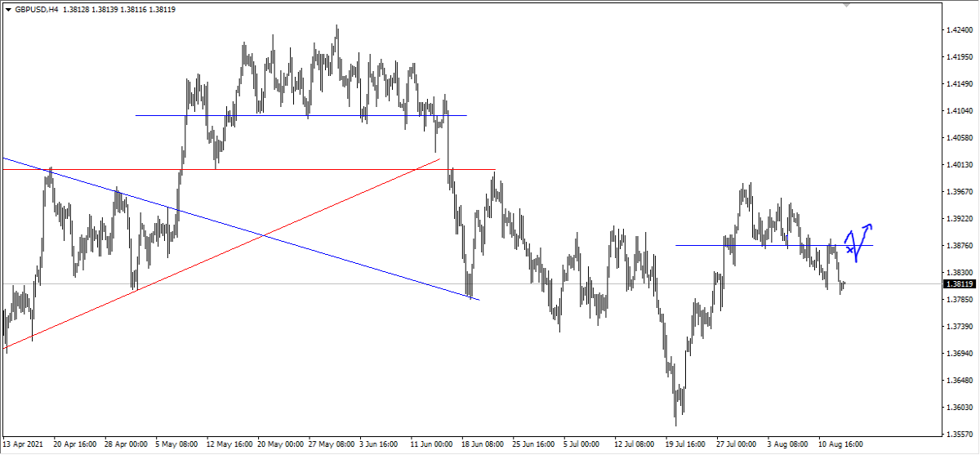Screen dimensions: 980x455
Task: Click the 3 Jun 16:00 time label
Action: click(x=381, y=445)
